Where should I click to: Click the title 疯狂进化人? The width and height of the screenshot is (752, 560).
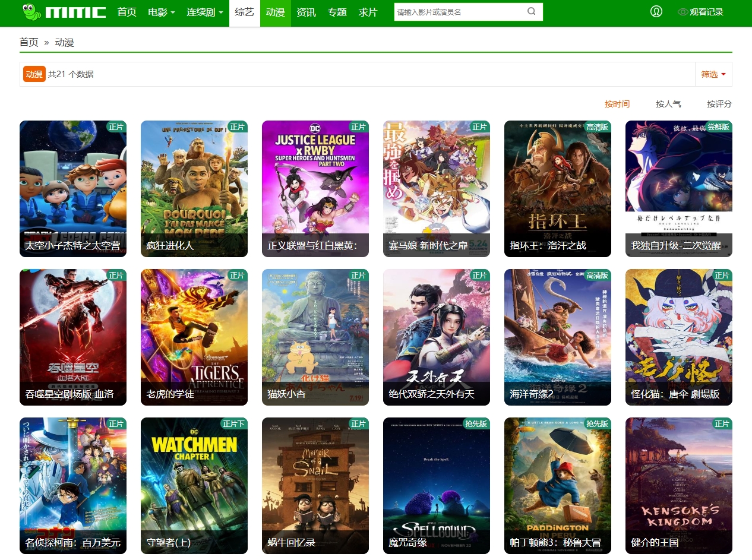coord(170,245)
